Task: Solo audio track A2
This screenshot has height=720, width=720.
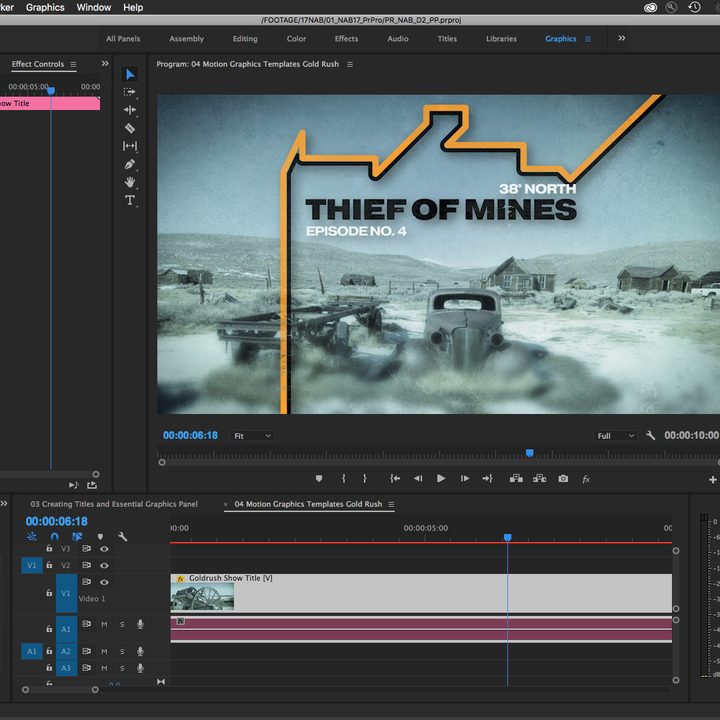Action: pos(122,652)
